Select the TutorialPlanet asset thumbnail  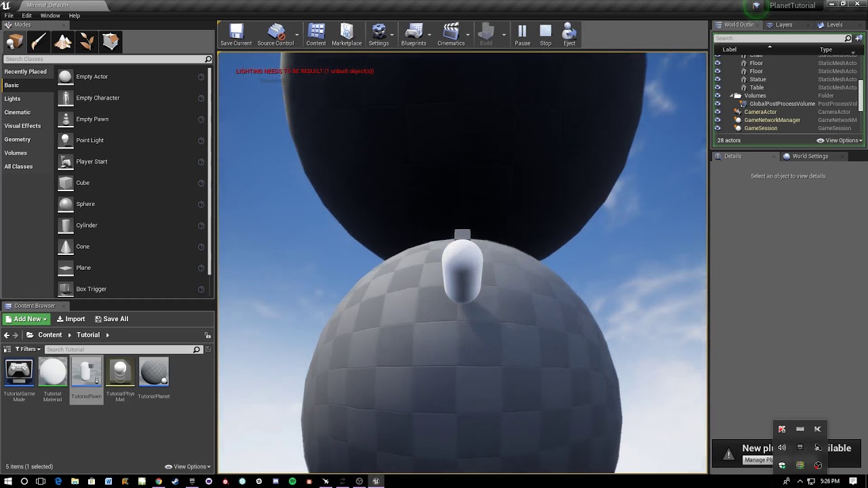154,372
